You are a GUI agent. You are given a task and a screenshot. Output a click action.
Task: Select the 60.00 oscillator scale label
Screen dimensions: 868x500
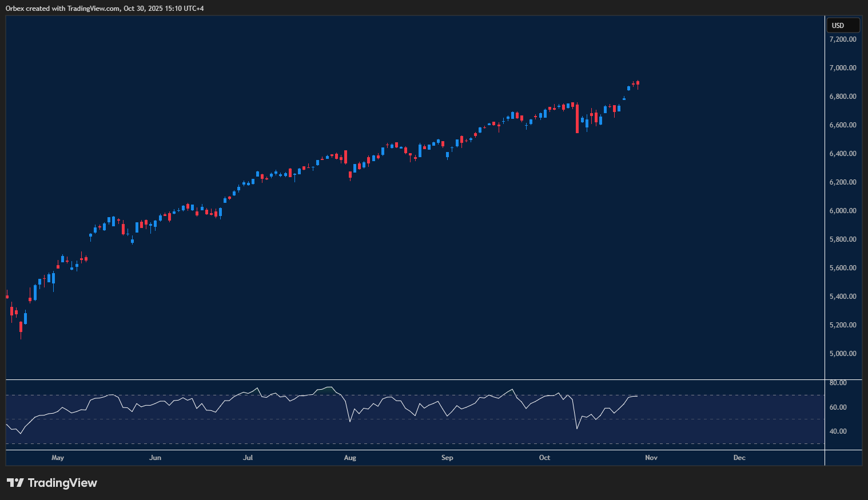click(838, 407)
